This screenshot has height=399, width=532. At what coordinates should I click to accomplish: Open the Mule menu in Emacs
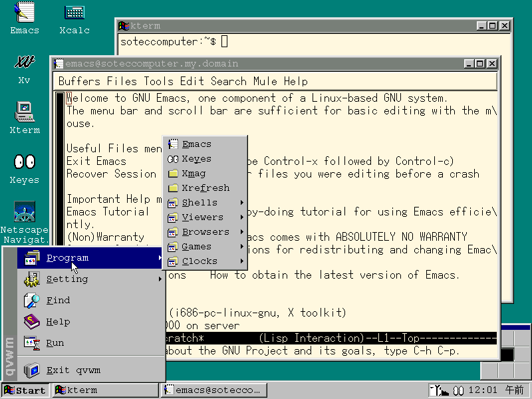tap(265, 81)
